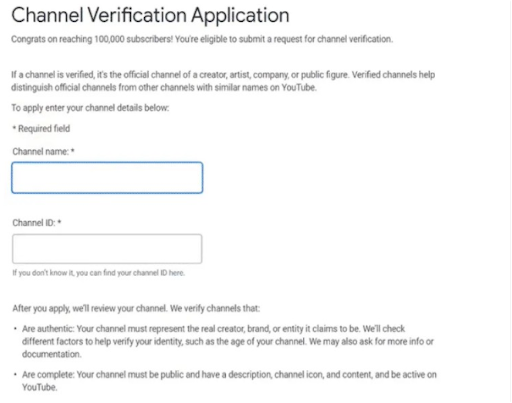Click the 'If you don't know it' helper text
512x403 pixels.
[98, 273]
